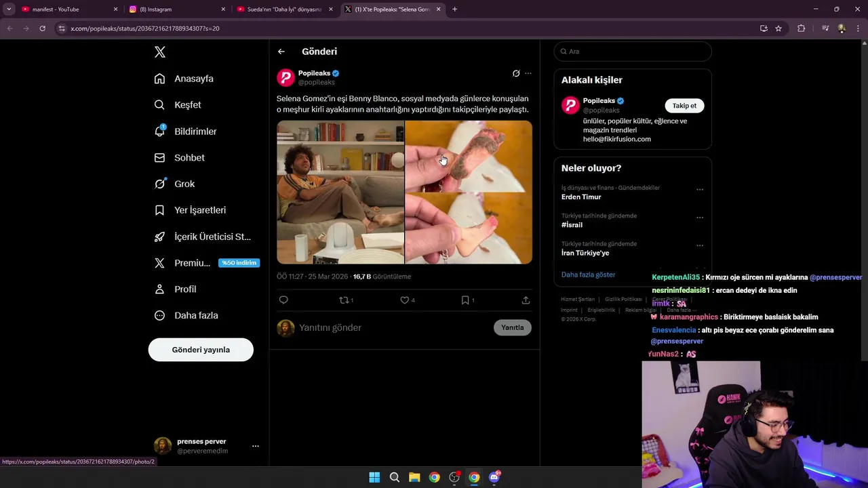Click Ara search field
The image size is (868, 488).
point(633,52)
